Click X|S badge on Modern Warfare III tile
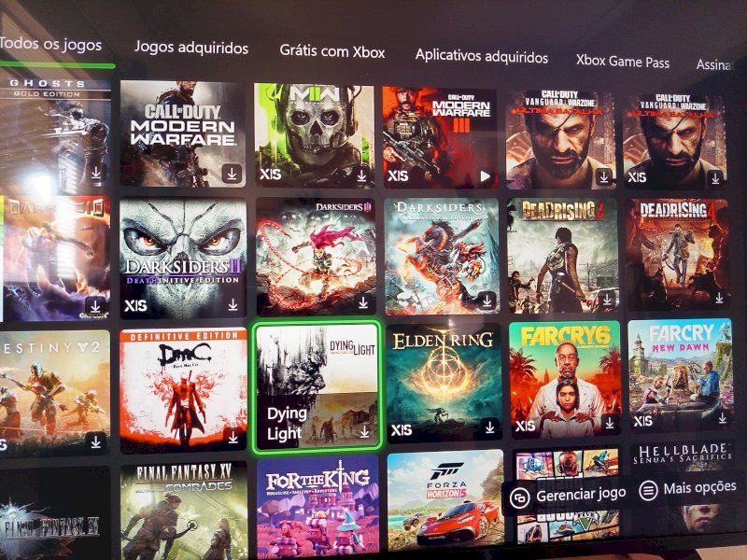This screenshot has height=560, width=747. [398, 175]
